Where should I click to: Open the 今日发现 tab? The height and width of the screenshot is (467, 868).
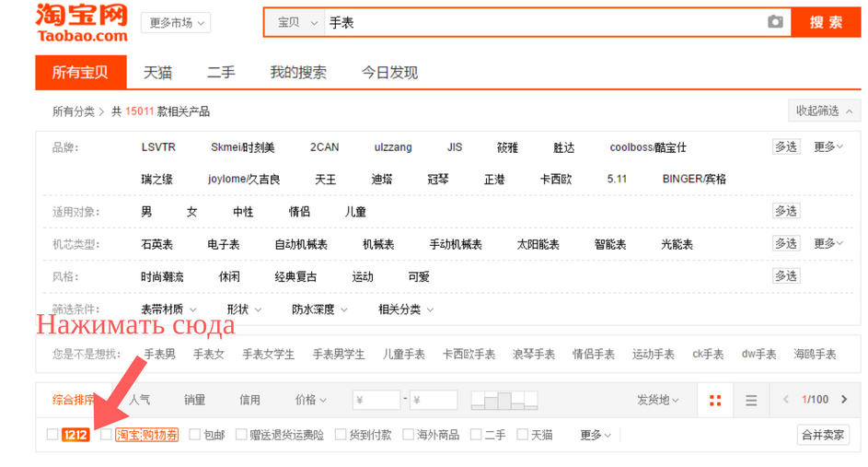coord(389,73)
